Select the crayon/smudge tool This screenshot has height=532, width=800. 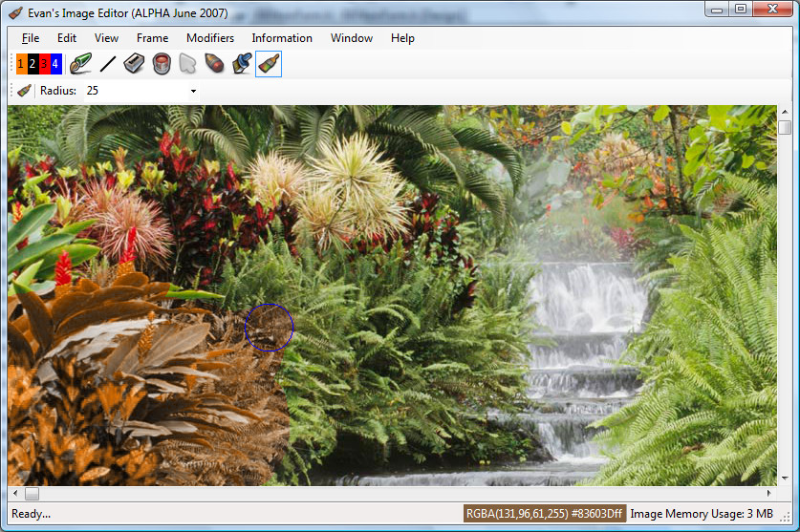(x=215, y=64)
